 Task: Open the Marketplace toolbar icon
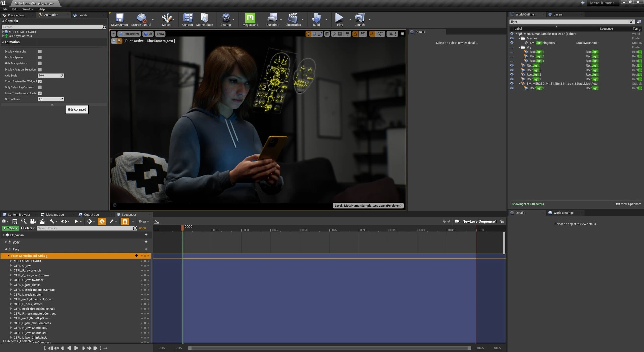coord(204,18)
